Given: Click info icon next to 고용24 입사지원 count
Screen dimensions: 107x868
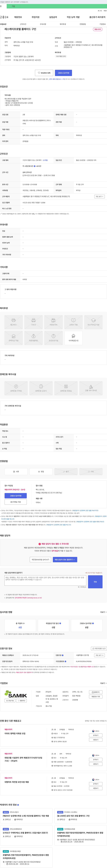Looking at the screenshot, I should (x=93, y=623).
